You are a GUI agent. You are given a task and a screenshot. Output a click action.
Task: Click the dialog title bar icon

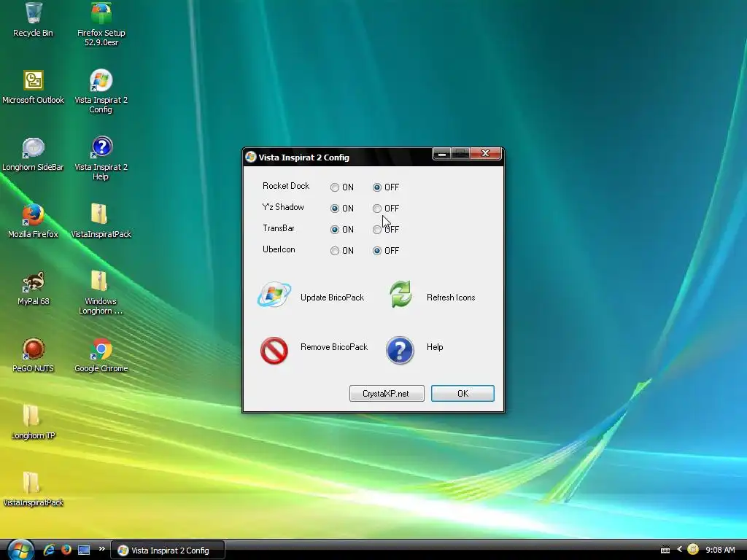pos(251,157)
